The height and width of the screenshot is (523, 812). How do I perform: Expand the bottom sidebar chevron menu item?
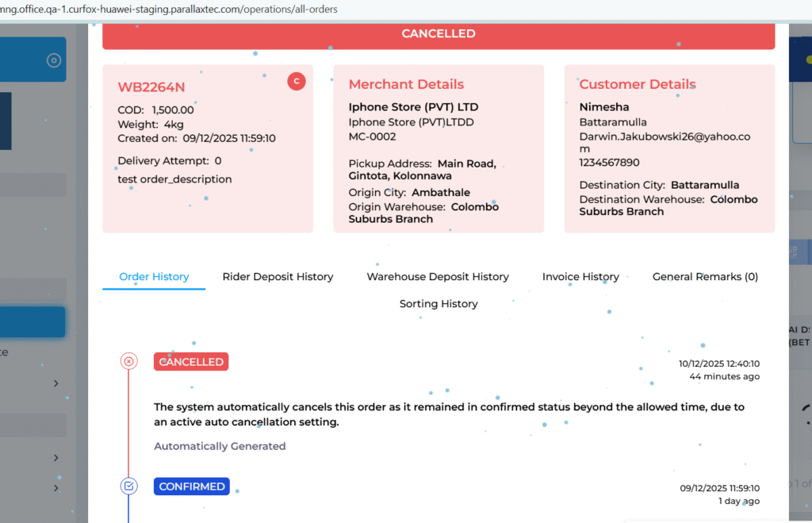56,488
